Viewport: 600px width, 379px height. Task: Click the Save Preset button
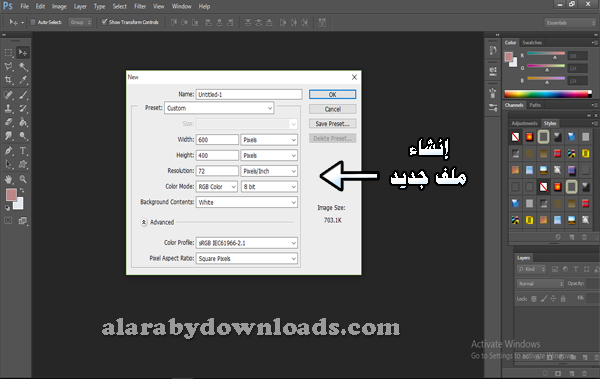[333, 124]
